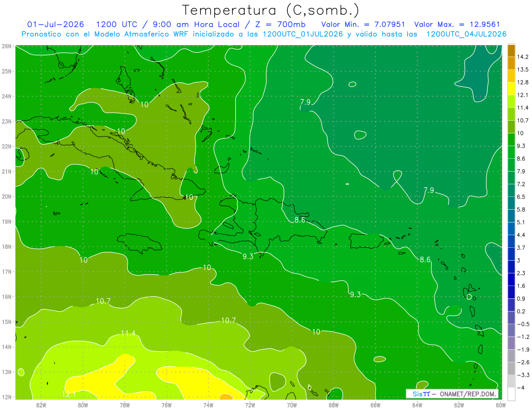Click the "82W" longitude label
The image size is (532, 411).
click(x=41, y=405)
